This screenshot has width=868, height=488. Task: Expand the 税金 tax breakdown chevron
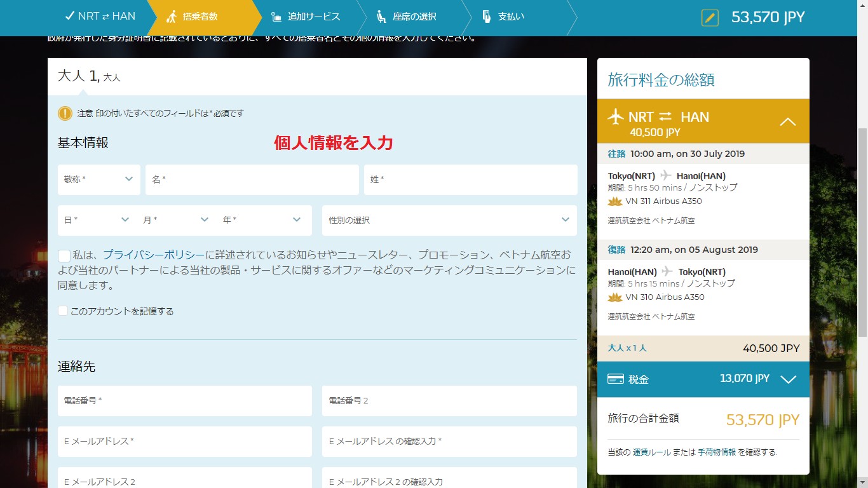(788, 379)
